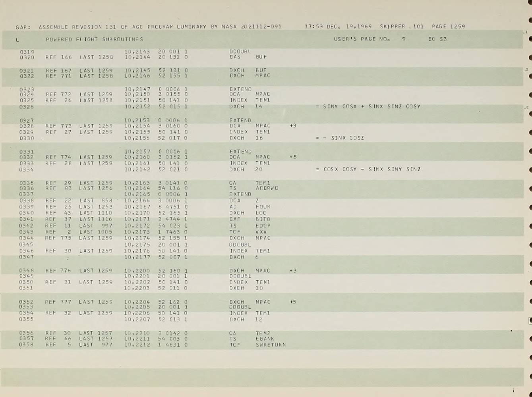Click the comment '= SINY COSX + SINX SINZ COSY'

(368, 106)
